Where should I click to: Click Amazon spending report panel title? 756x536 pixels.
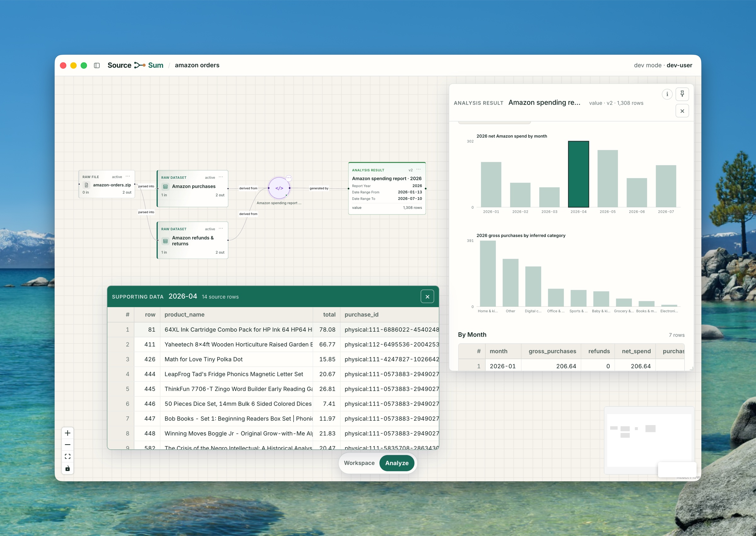click(544, 103)
